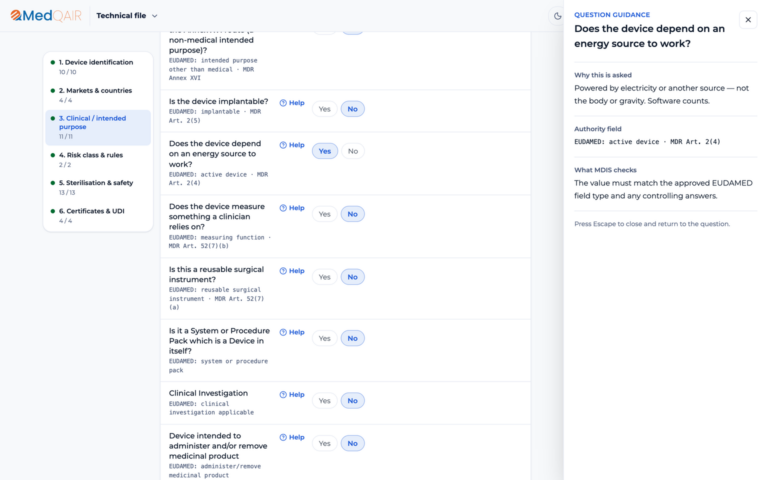Select Yes for Clinical Investigation
The width and height of the screenshot is (768, 480).
(324, 401)
